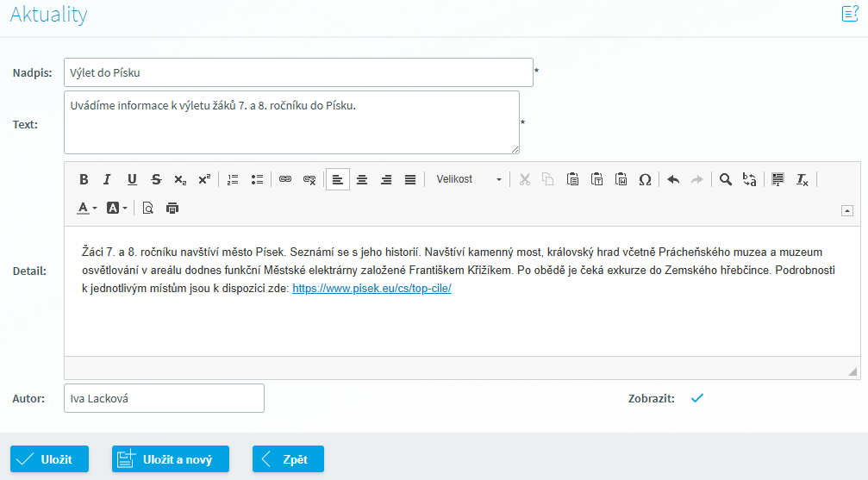
Task: Apply italic formatting to text
Action: pyautogui.click(x=108, y=179)
